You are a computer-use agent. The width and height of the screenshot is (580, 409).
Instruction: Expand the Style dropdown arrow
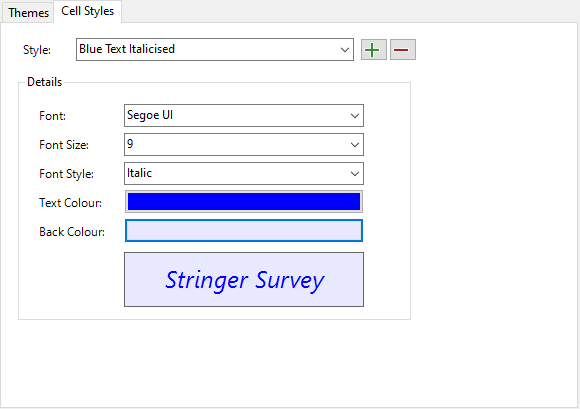tap(345, 50)
